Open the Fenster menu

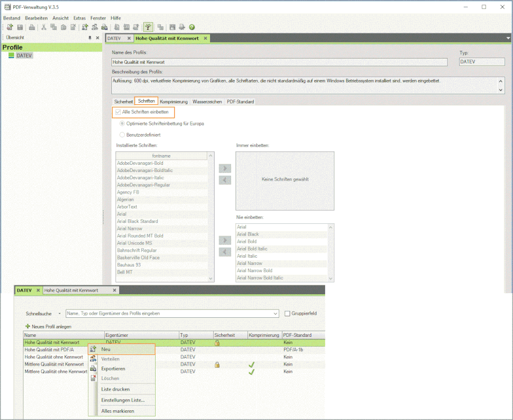[x=98, y=18]
